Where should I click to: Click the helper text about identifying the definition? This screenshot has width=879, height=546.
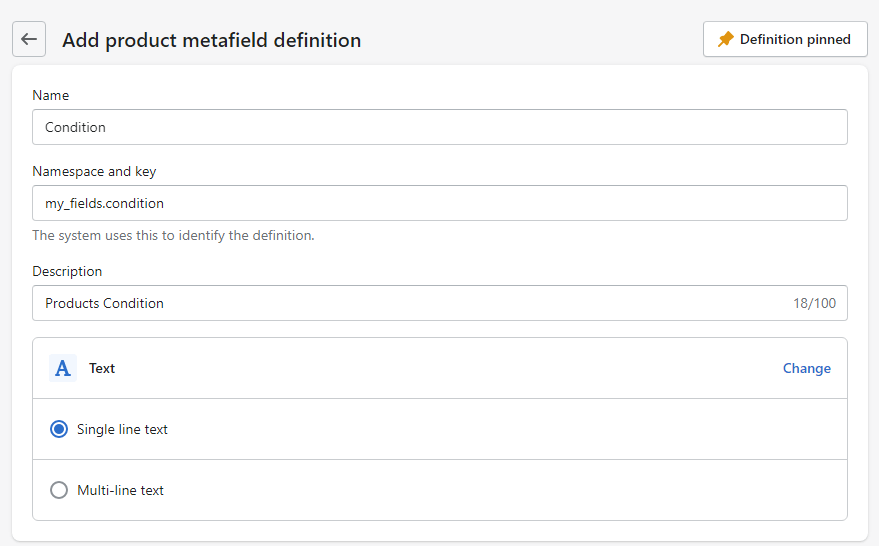click(173, 236)
